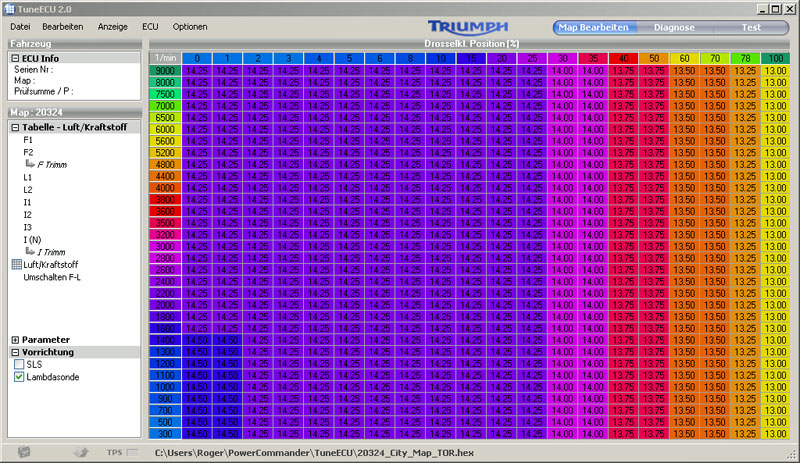Click the Drosselkl. Position [%] header
This screenshot has width=800, height=463.
[x=471, y=44]
